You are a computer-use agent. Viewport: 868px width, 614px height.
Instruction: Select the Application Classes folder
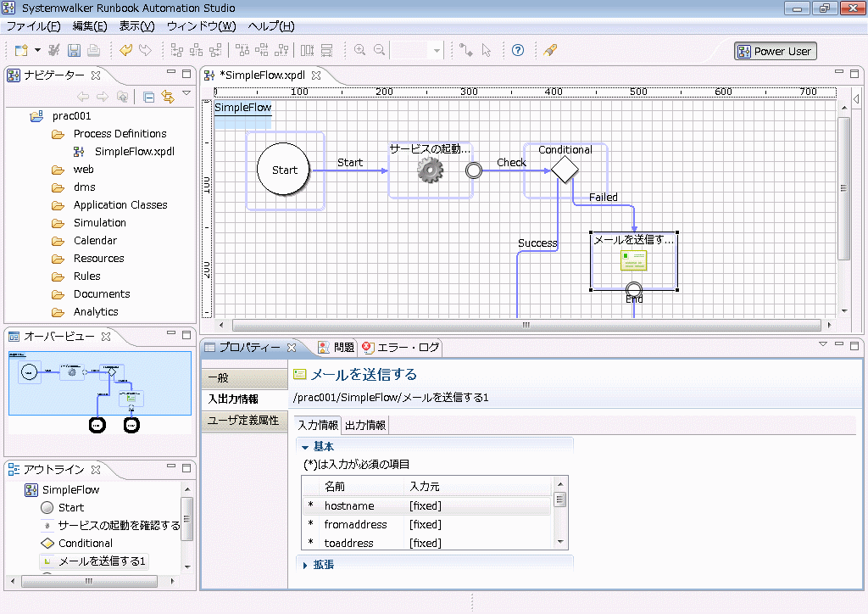pyautogui.click(x=120, y=205)
